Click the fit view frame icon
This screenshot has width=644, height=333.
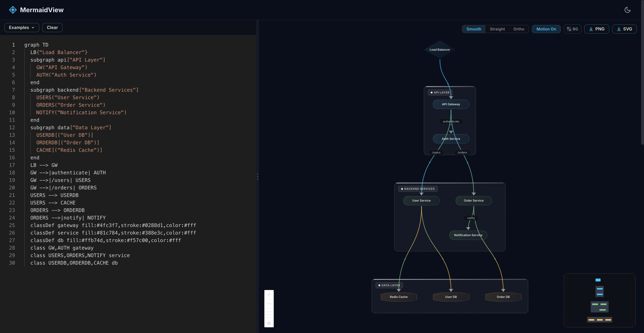click(269, 313)
